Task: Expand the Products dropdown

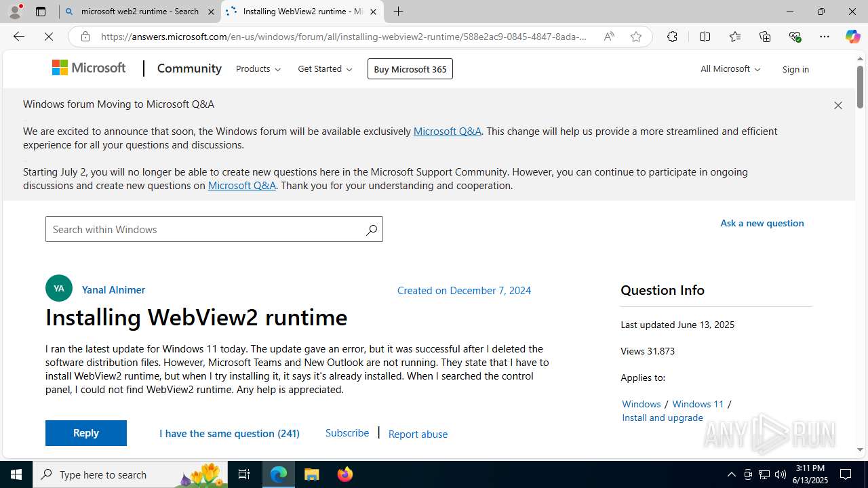Action: (258, 68)
